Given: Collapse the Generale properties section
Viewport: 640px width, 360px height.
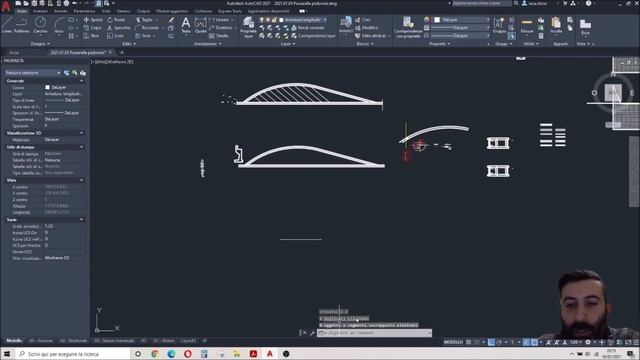Looking at the screenshot, I should point(82,81).
